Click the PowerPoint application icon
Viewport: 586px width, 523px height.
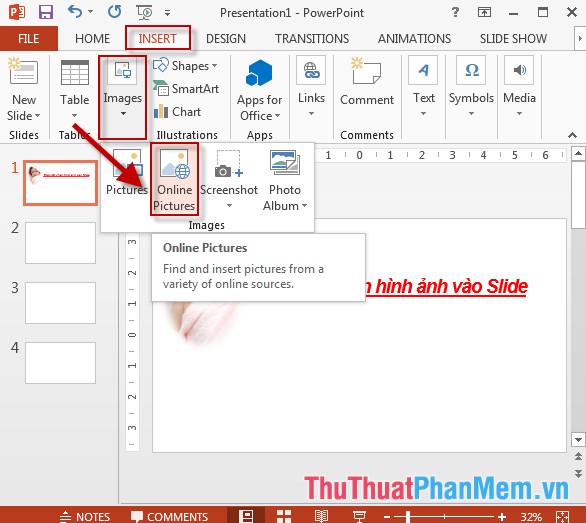point(17,12)
